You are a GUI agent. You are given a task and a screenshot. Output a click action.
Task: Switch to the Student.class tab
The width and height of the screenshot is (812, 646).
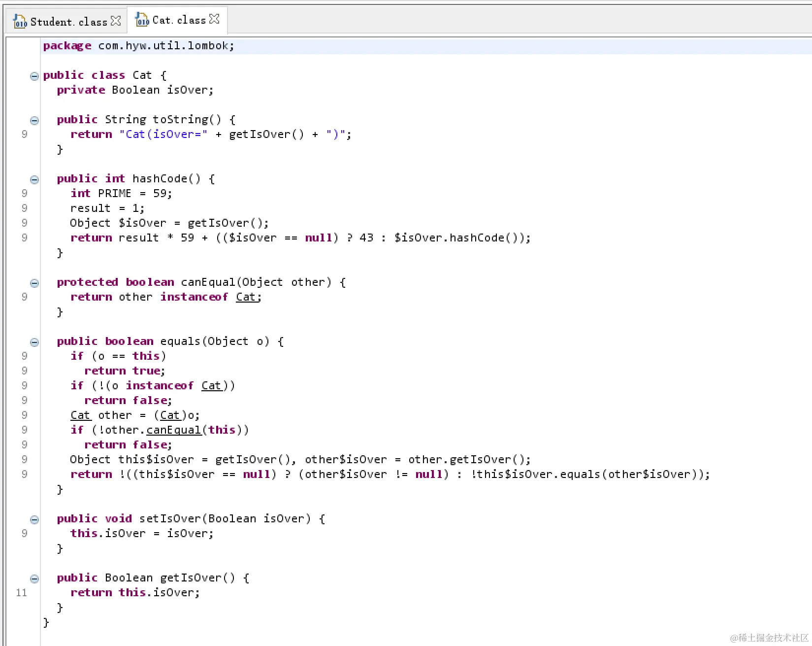click(67, 22)
